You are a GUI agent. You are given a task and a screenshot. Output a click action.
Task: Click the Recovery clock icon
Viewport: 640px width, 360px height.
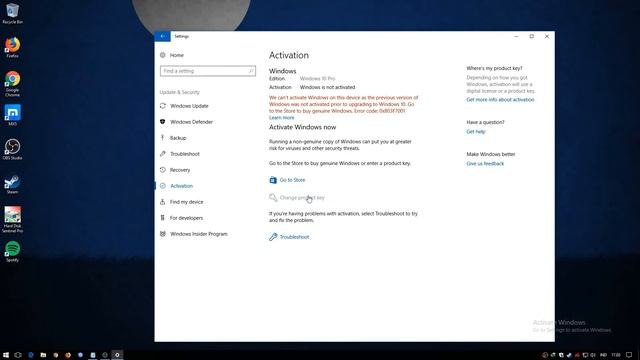pyautogui.click(x=162, y=170)
